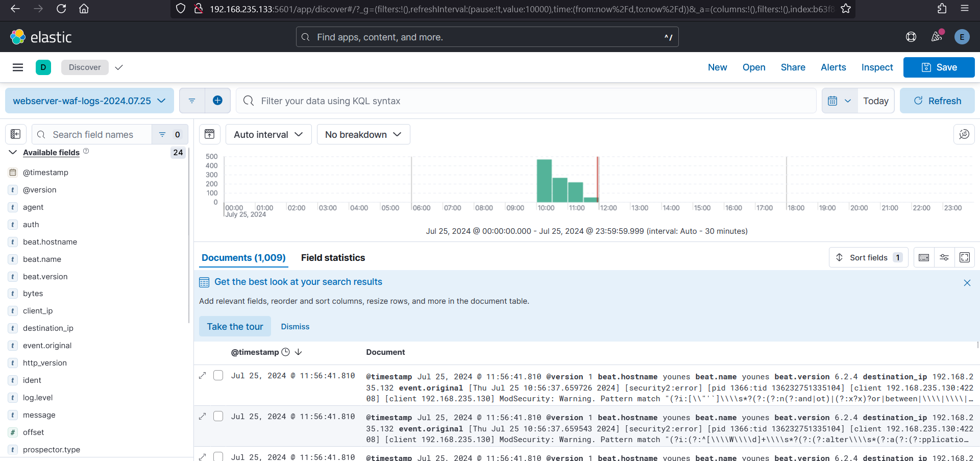The height and width of the screenshot is (461, 980).
Task: Select the first document row checkbox
Action: (218, 375)
